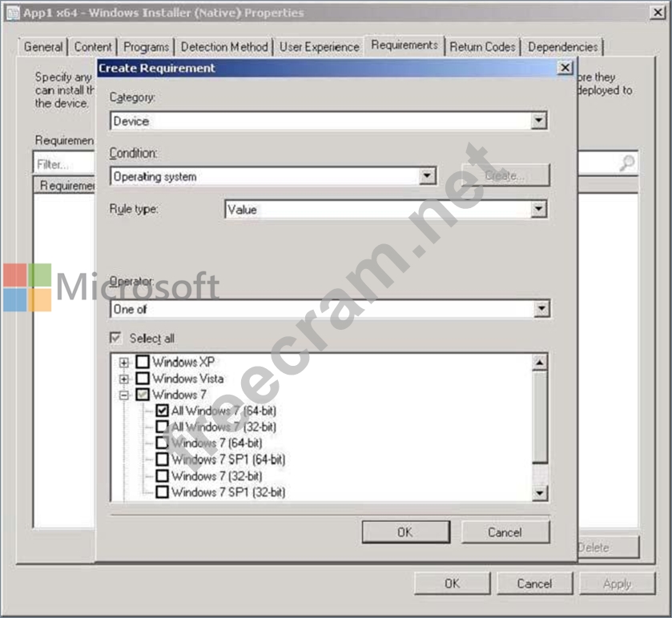Click the Create... button beside Condition
Image resolution: width=672 pixels, height=618 pixels.
pyautogui.click(x=505, y=175)
